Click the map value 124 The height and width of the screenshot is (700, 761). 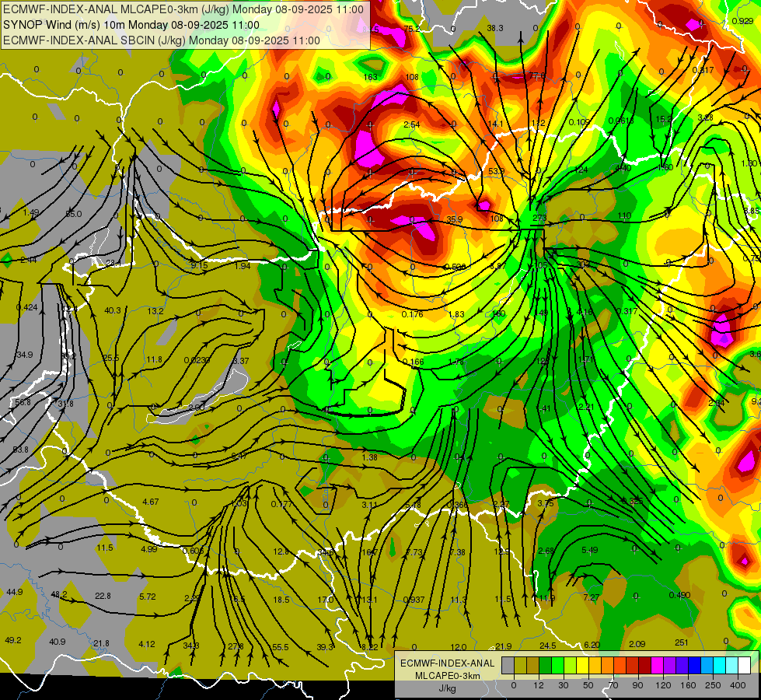581,170
